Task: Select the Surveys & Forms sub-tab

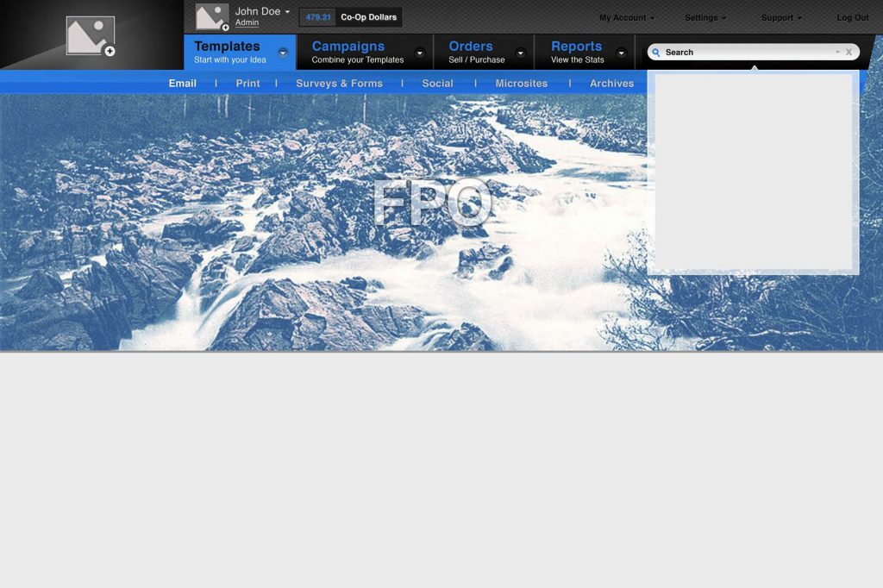Action: tap(339, 84)
